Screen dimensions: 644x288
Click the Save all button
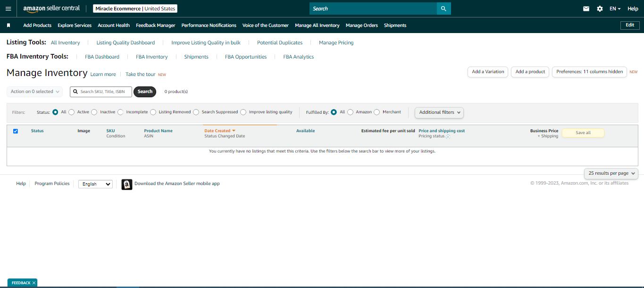tap(583, 133)
